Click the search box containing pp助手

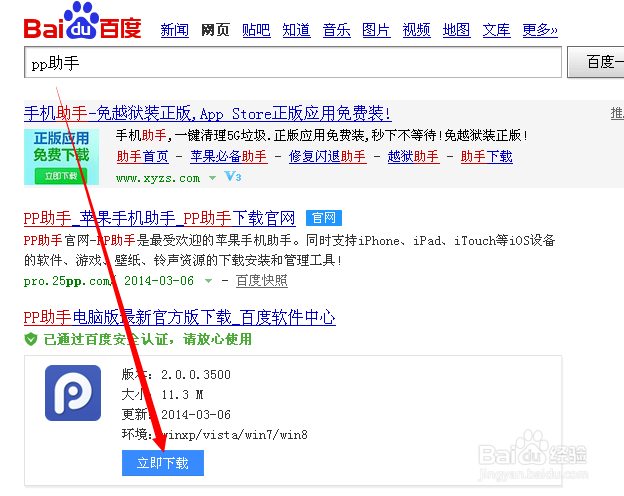coord(293,62)
